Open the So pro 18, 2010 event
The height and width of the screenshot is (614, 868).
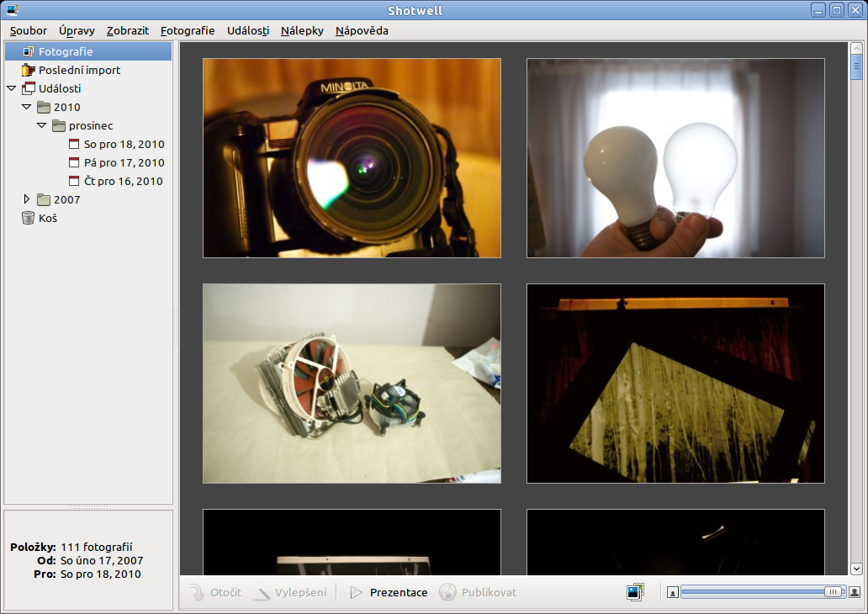(124, 145)
